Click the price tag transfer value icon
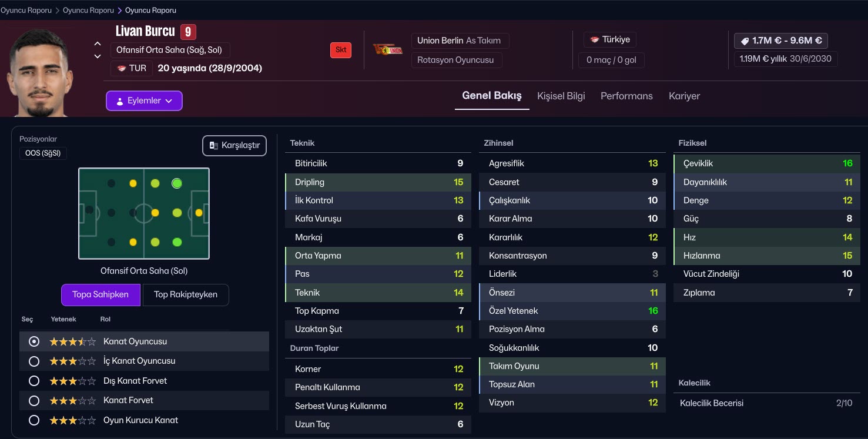Viewport: 868px width, 439px height. click(745, 41)
